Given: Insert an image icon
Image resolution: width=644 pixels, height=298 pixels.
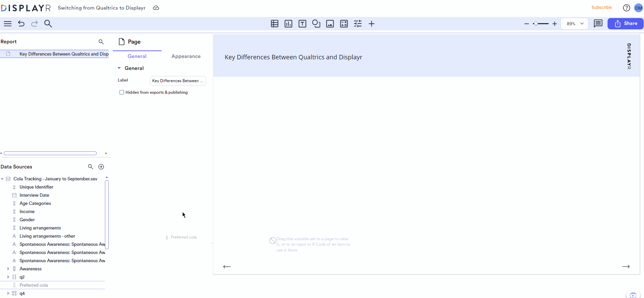Looking at the screenshot, I should click(330, 24).
